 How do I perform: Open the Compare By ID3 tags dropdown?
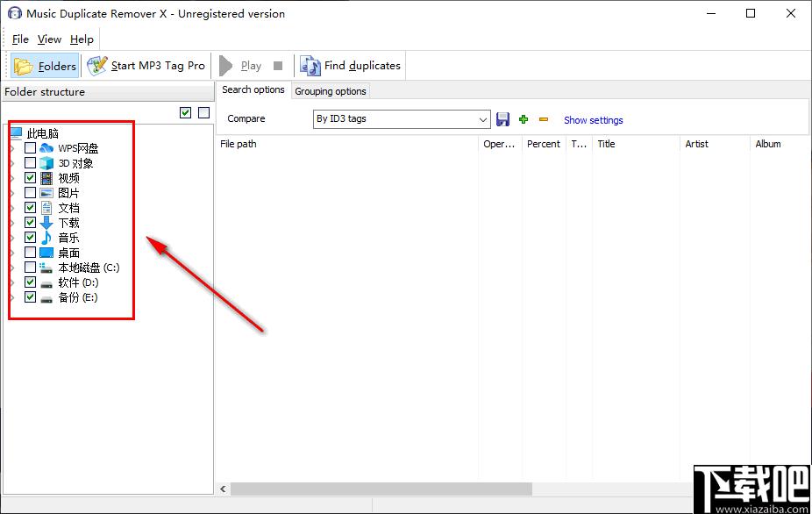point(402,119)
